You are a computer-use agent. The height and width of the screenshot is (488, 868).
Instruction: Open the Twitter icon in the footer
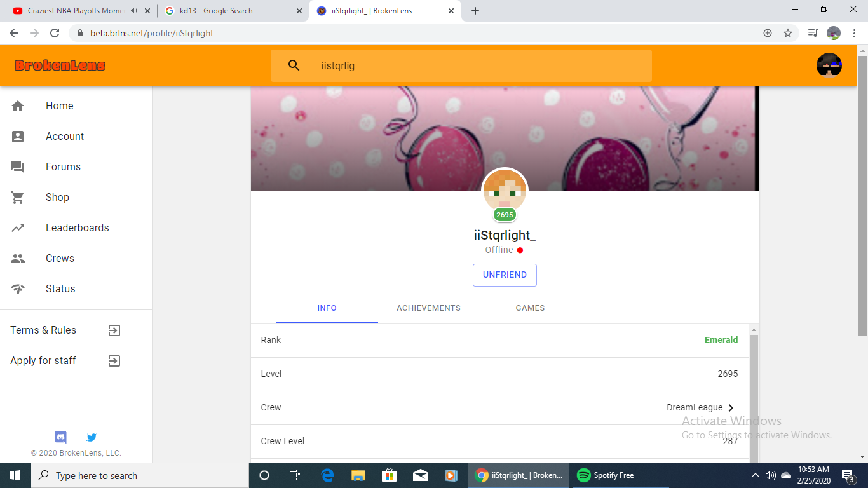coord(92,437)
